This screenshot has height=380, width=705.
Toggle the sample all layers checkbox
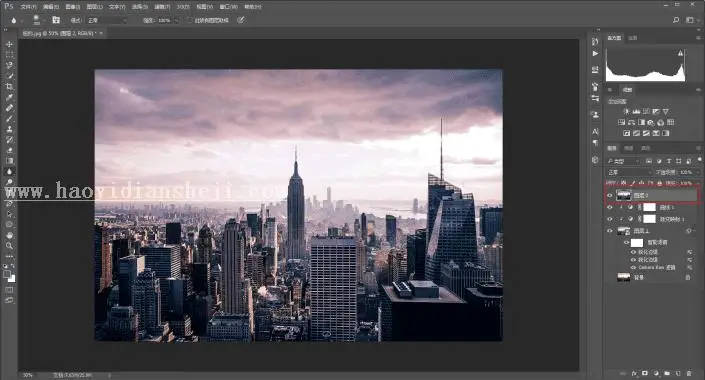point(190,20)
